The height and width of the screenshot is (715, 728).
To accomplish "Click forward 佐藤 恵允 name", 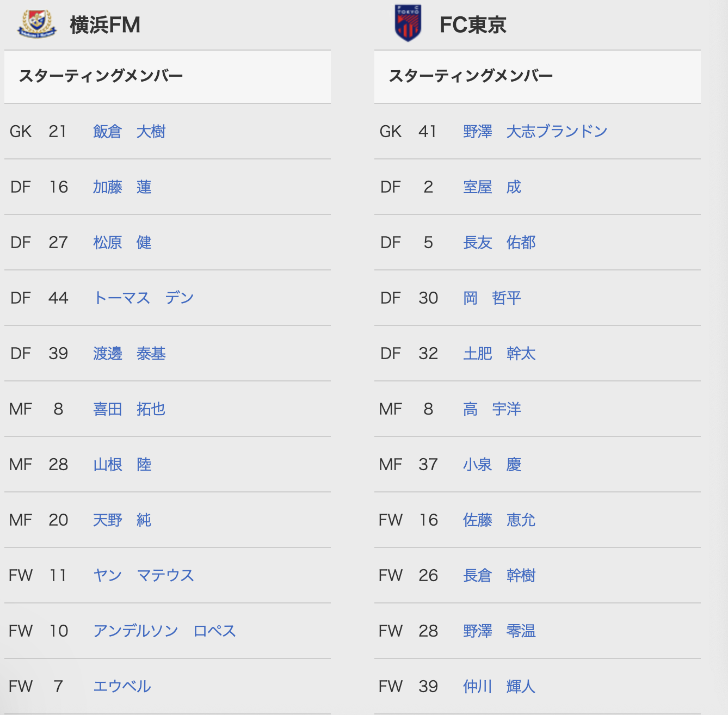I will pyautogui.click(x=499, y=520).
